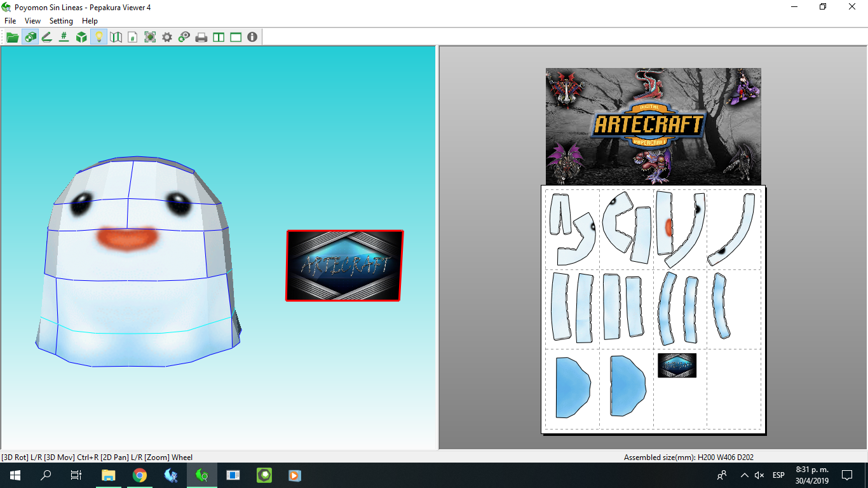Image resolution: width=868 pixels, height=488 pixels.
Task: Select the show edges pencil icon
Action: (x=47, y=37)
